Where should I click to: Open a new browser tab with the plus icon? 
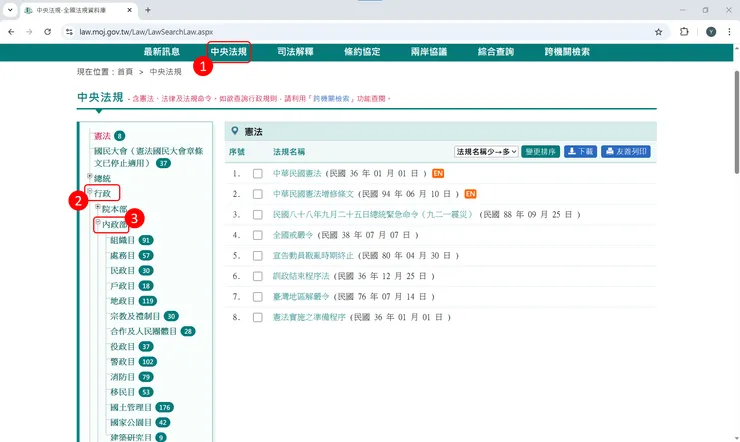(x=148, y=10)
